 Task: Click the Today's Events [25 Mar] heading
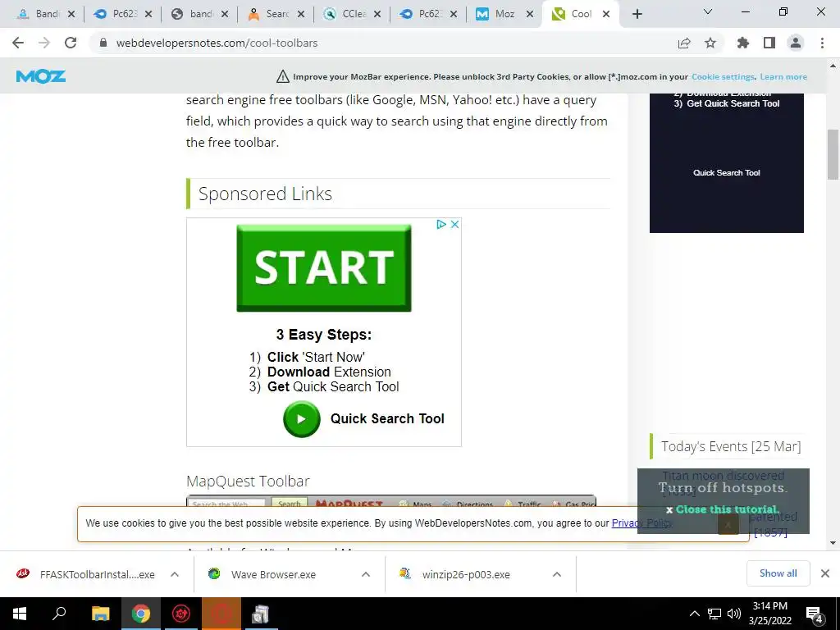click(731, 446)
